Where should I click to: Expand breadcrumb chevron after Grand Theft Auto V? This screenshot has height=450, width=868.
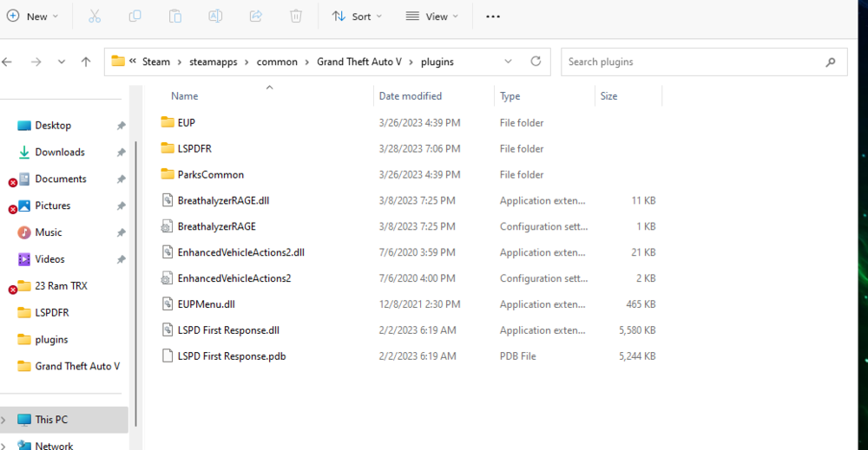pyautogui.click(x=411, y=62)
